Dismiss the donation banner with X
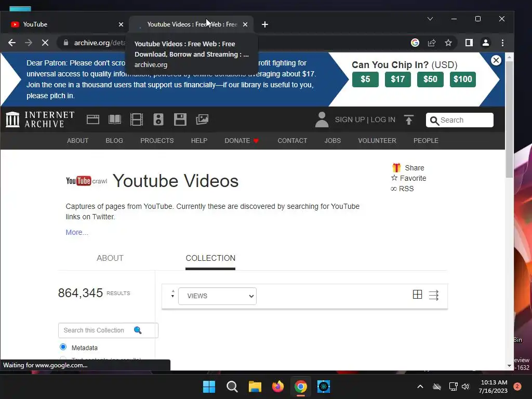Screen dimensions: 532x399 [496, 60]
